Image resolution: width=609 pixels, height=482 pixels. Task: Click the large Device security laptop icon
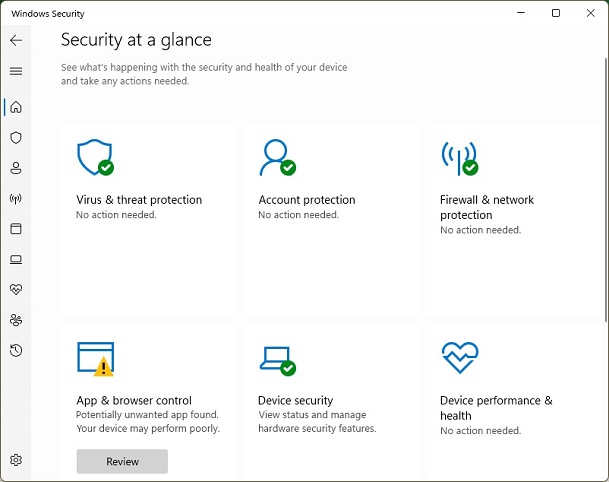click(278, 361)
